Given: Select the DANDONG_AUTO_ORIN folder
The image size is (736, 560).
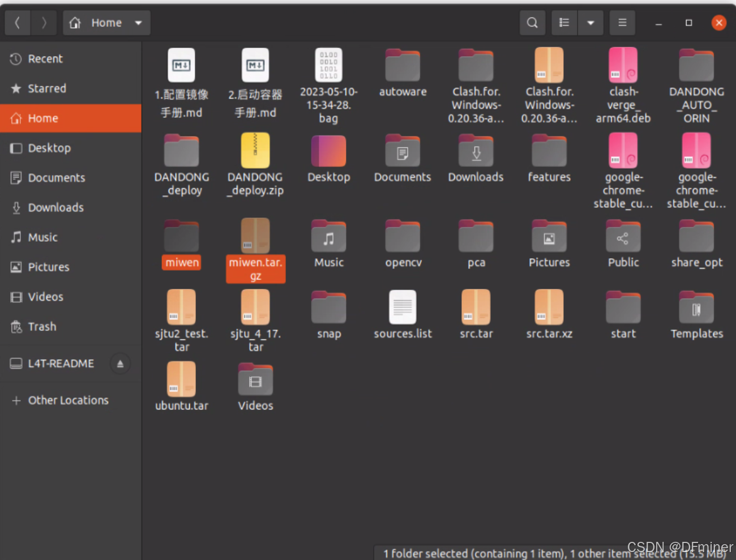Looking at the screenshot, I should click(x=696, y=86).
